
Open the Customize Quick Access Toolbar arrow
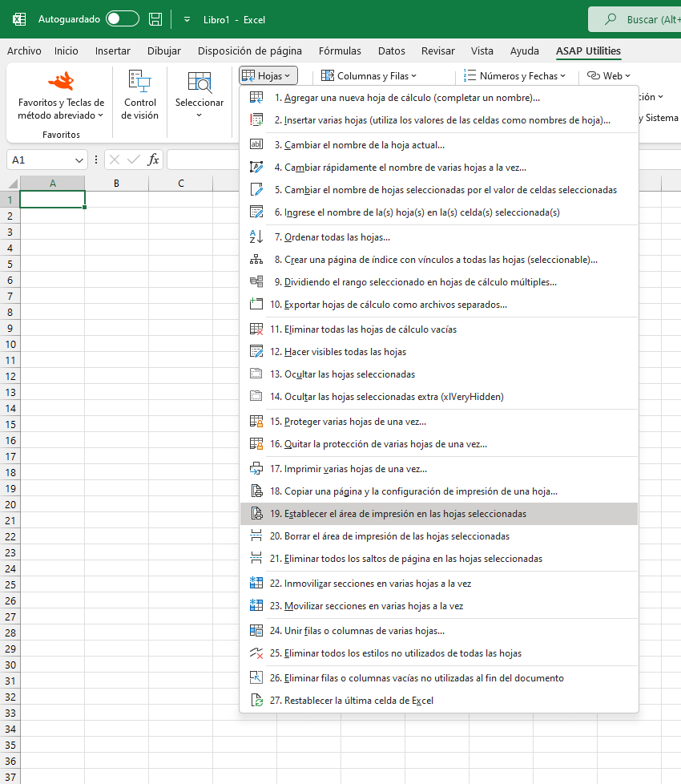187,19
